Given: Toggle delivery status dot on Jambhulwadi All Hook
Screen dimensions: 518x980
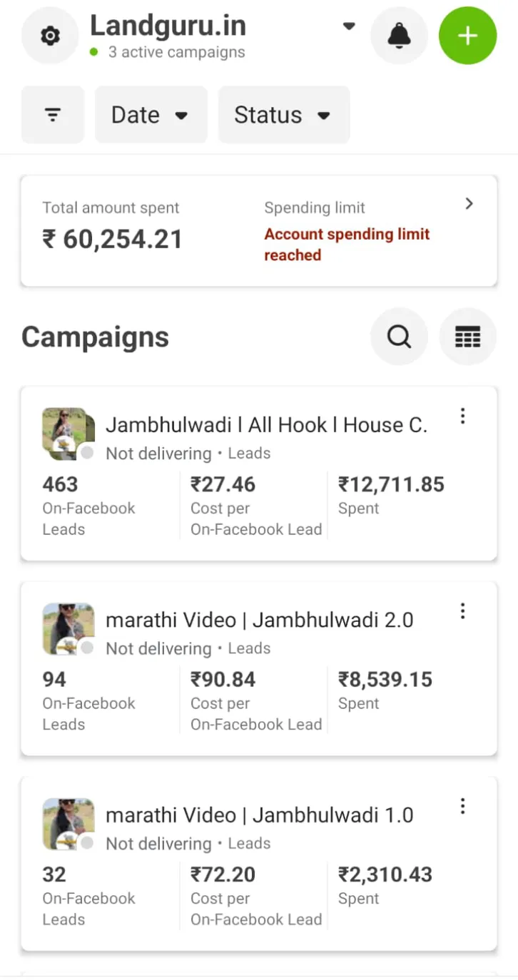Looking at the screenshot, I should [87, 453].
